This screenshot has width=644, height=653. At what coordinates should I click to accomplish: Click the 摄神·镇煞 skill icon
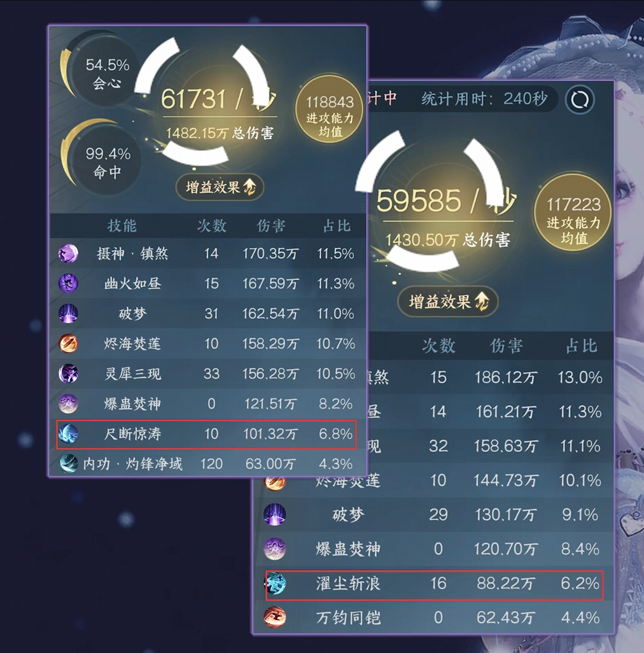tap(68, 253)
